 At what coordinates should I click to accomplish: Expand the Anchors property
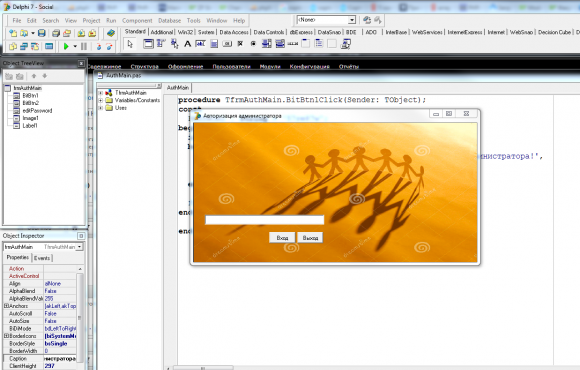click(6, 306)
